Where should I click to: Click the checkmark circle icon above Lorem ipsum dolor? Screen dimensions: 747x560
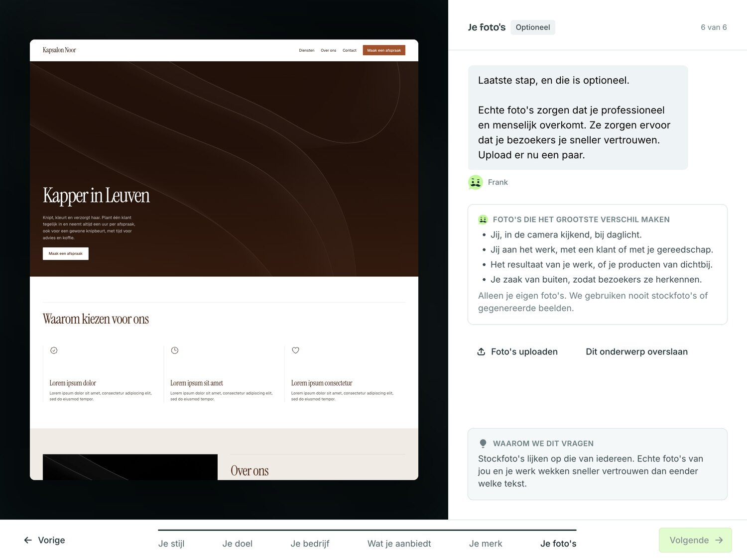pos(54,350)
